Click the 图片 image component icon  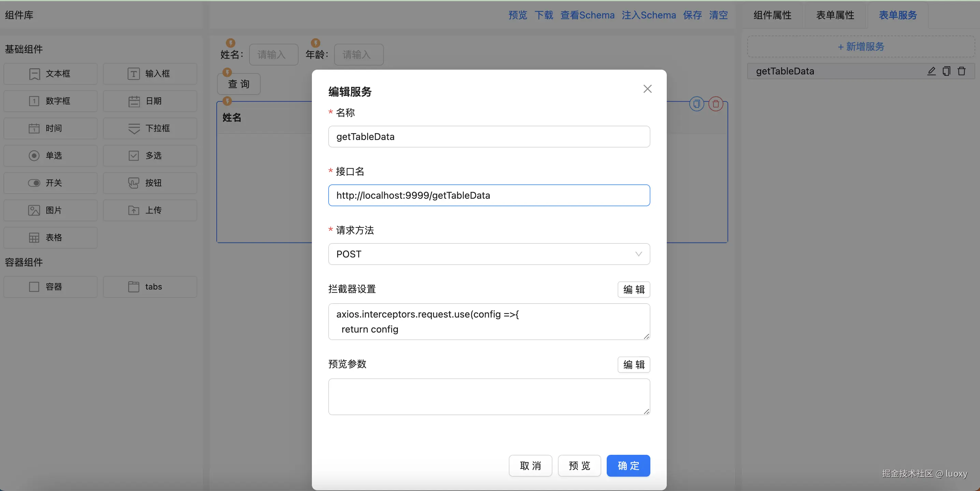pos(34,210)
